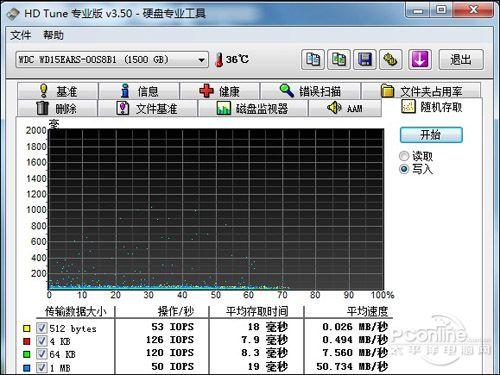Maximize the HD Tune window
The width and height of the screenshot is (500, 375).
441,10
